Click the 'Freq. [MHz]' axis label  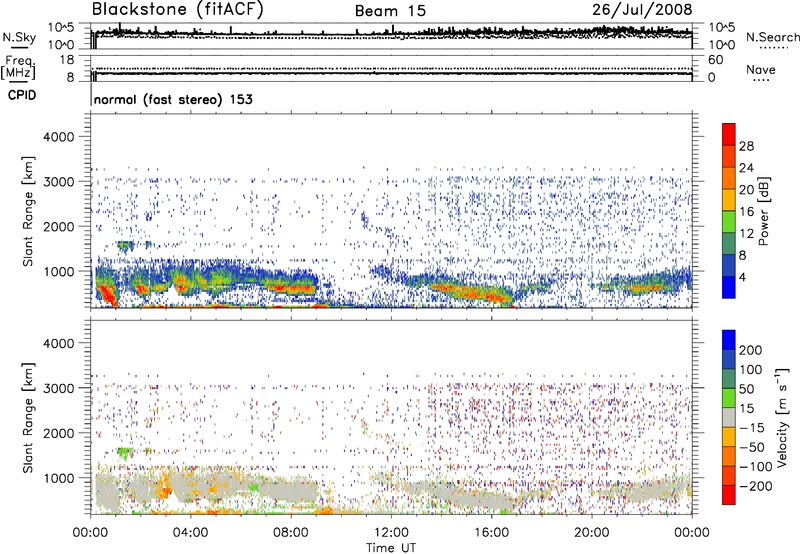pyautogui.click(x=19, y=68)
